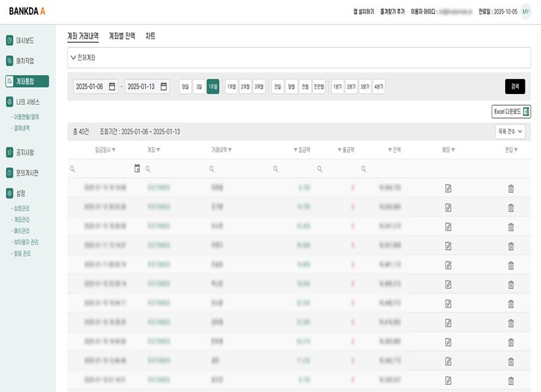Click the 2025-01-06 start date field
Viewport: 541px width, 392px height.
(95, 87)
